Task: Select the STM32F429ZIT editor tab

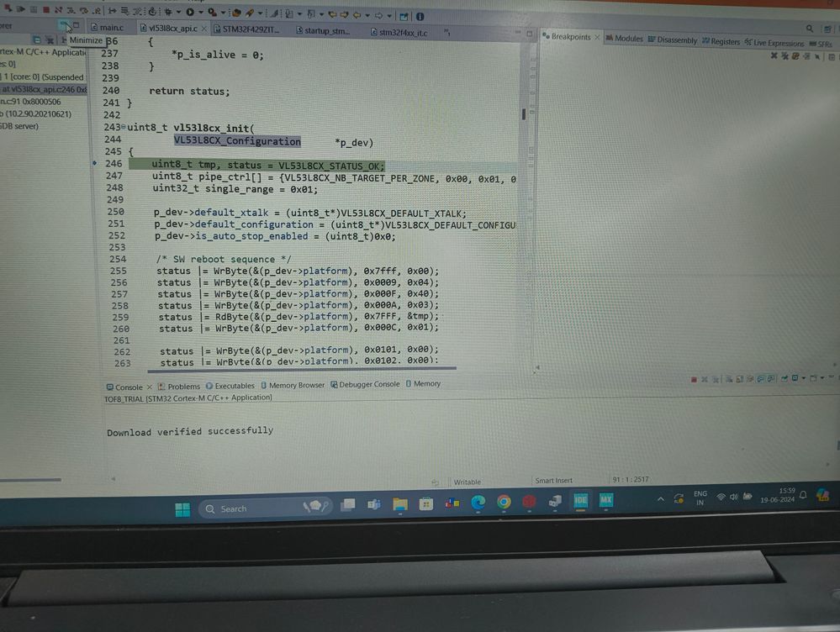Action: (246, 29)
